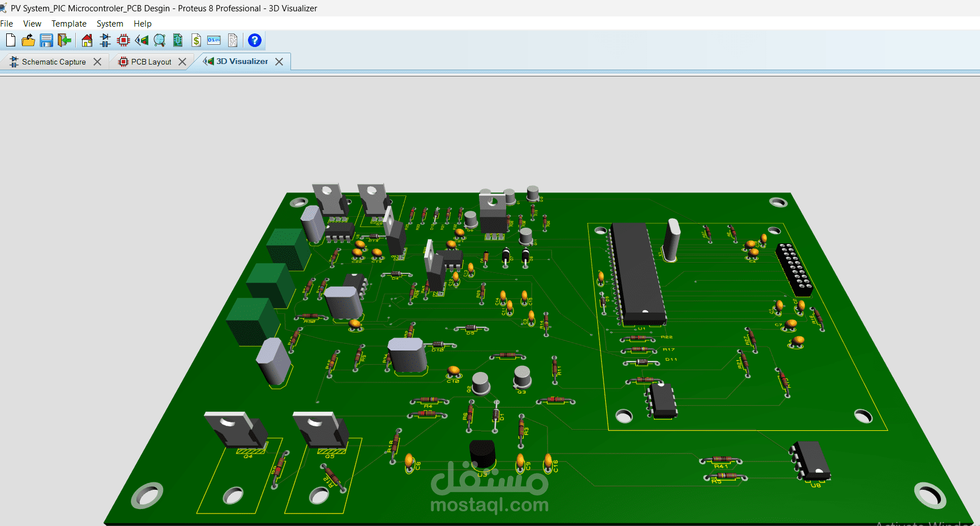Open the View menu
The image size is (980, 526).
(x=32, y=24)
